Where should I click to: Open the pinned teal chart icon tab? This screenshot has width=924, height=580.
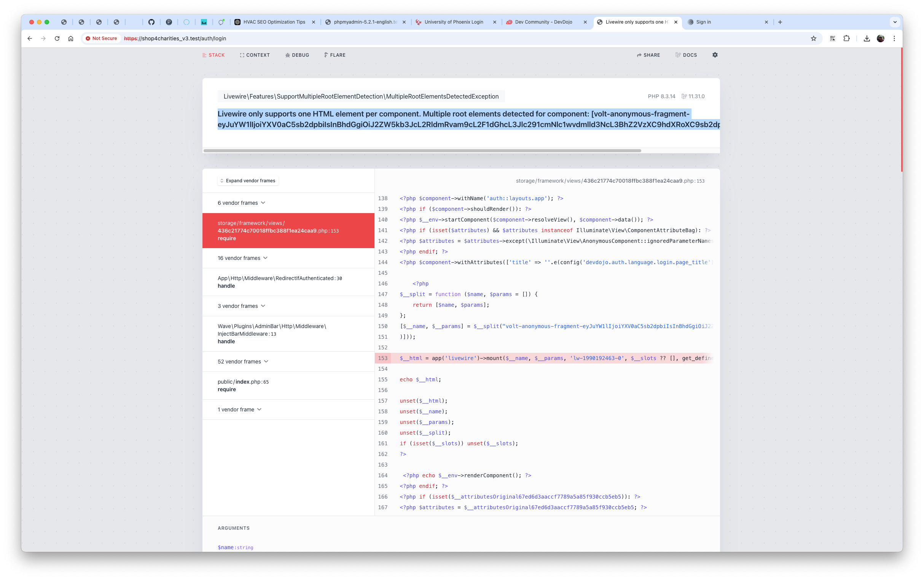pos(204,22)
